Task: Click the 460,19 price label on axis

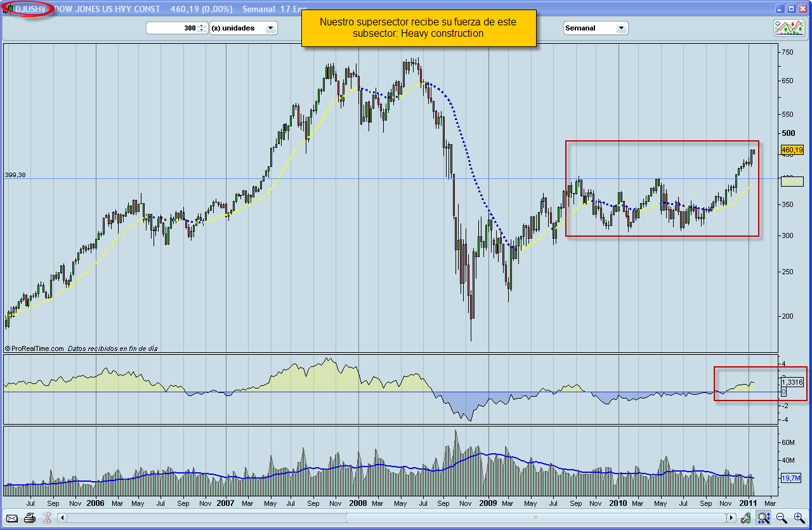Action: 792,150
